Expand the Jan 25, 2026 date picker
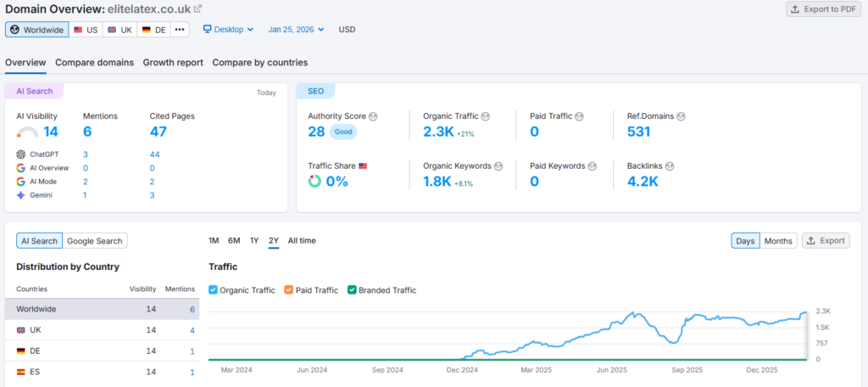This screenshot has height=387, width=868. 296,29
